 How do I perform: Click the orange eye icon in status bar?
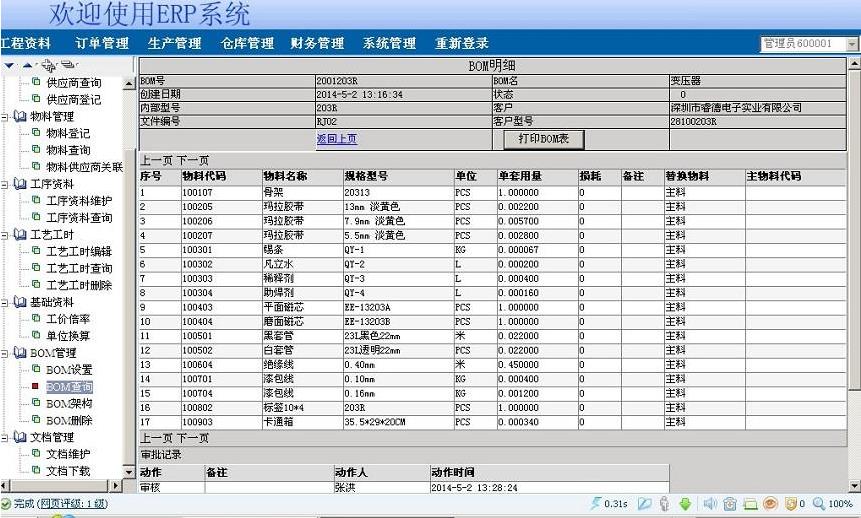point(770,504)
